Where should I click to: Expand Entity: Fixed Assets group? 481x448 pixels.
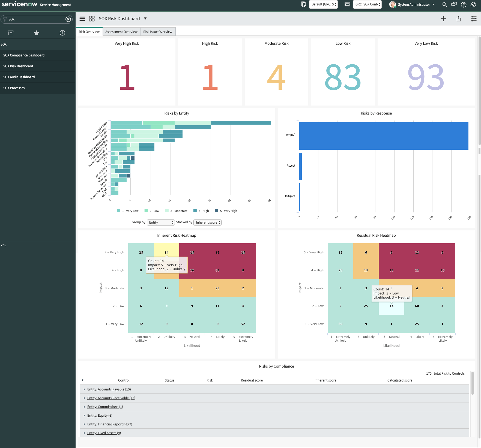[84, 433]
